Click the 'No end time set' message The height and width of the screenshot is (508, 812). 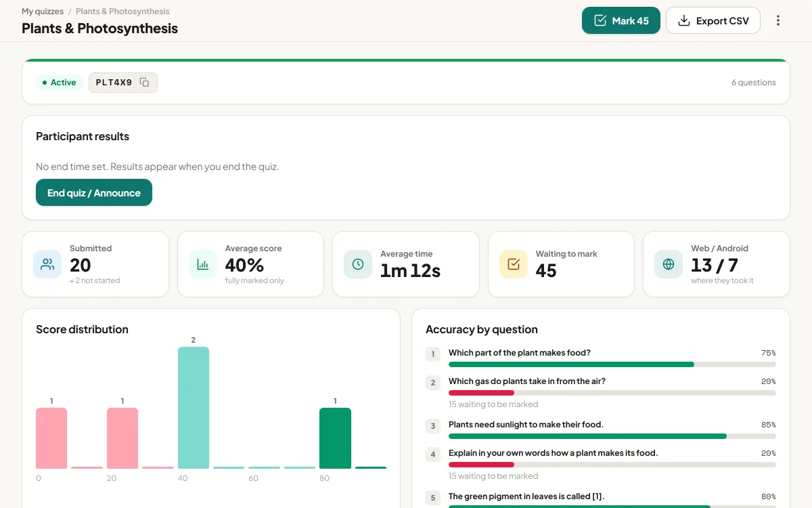[157, 167]
